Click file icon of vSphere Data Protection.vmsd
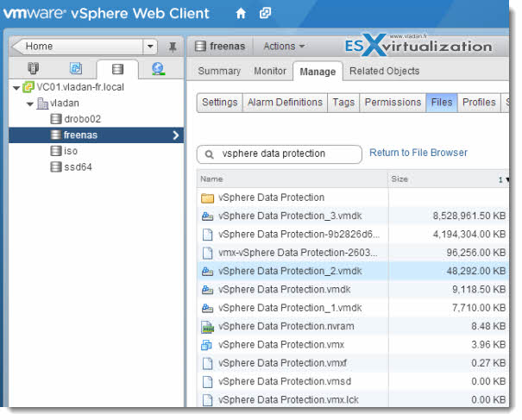 [x=207, y=382]
